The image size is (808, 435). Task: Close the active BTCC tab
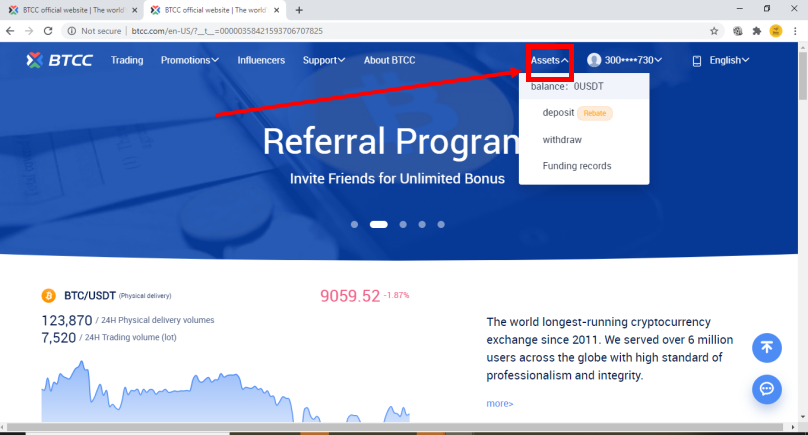(276, 10)
